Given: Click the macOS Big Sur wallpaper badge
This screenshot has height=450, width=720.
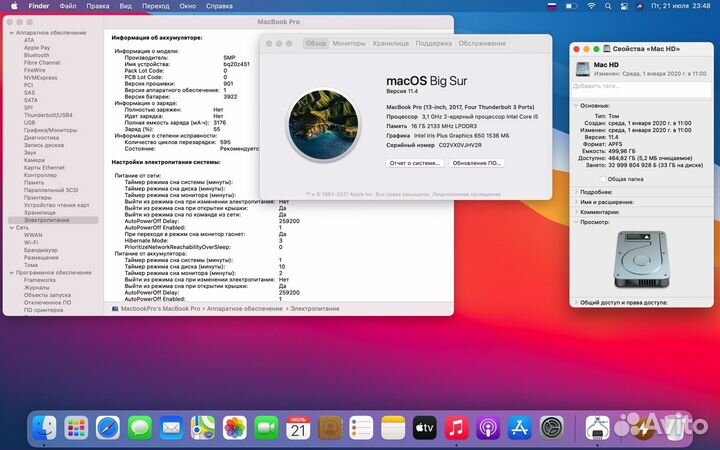Looking at the screenshot, I should [x=323, y=125].
